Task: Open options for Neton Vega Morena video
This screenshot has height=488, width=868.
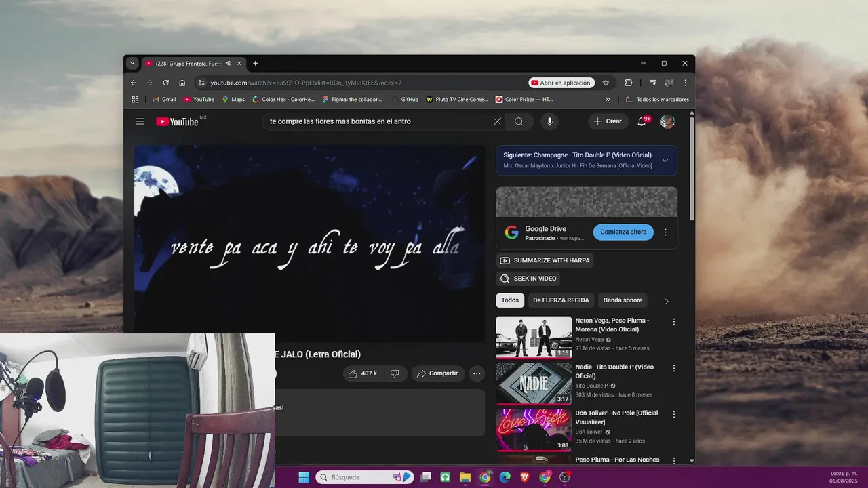Action: coord(674,322)
